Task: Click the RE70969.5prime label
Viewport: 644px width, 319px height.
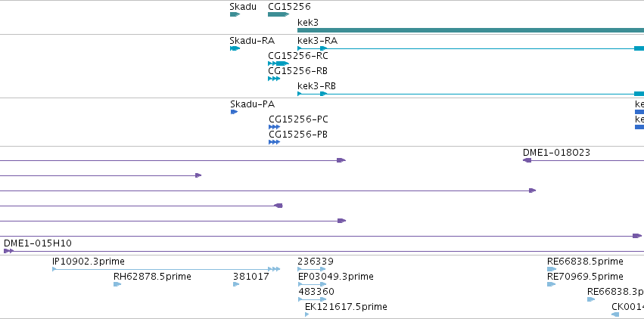Action: tap(585, 277)
